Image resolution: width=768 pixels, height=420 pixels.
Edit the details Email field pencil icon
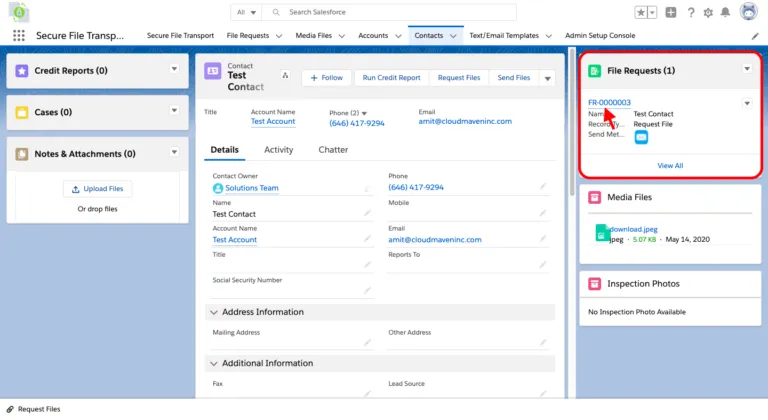543,239
